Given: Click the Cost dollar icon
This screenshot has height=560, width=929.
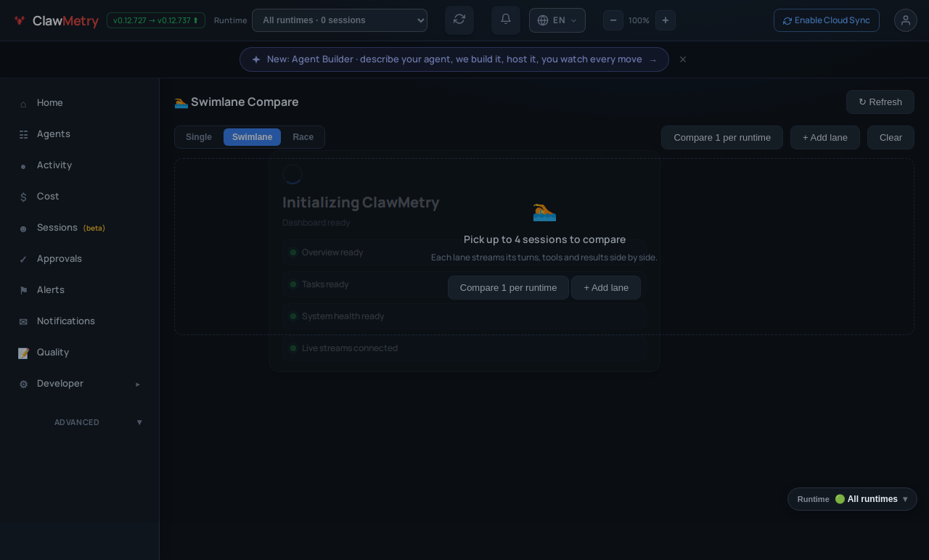Looking at the screenshot, I should coord(23,197).
